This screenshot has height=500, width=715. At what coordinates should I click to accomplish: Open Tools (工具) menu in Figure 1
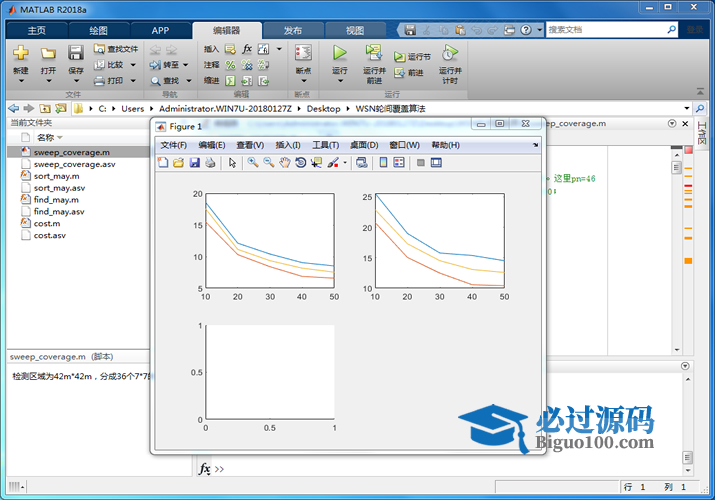[x=326, y=145]
